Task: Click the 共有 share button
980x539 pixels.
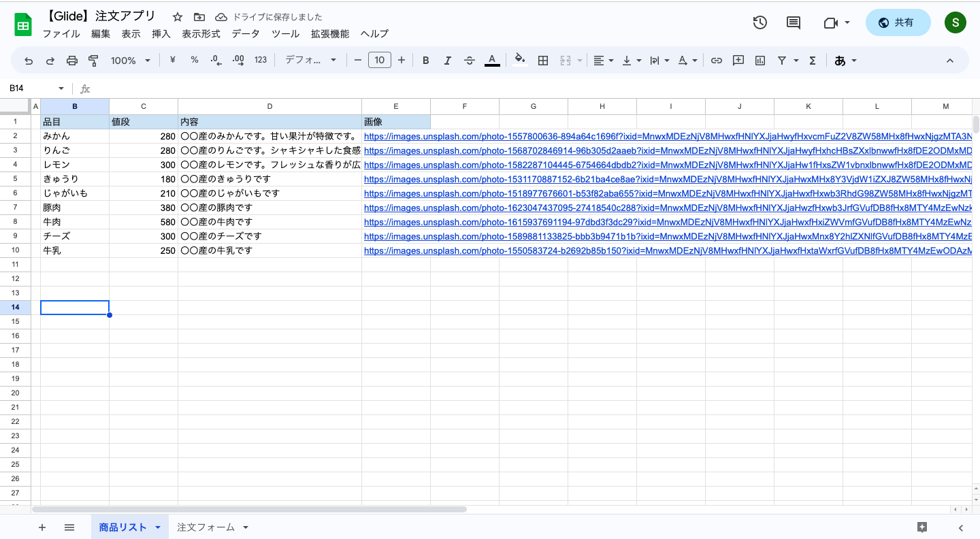Action: click(x=898, y=22)
